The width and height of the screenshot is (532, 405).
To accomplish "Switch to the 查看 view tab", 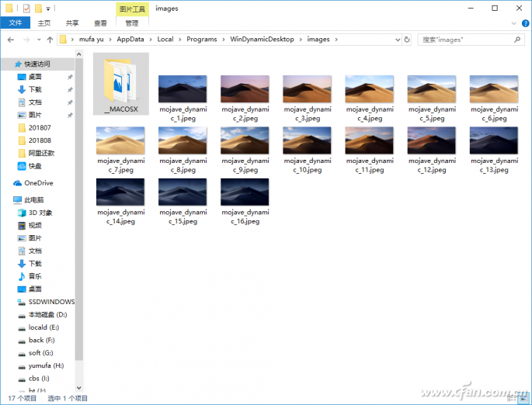I will click(100, 23).
